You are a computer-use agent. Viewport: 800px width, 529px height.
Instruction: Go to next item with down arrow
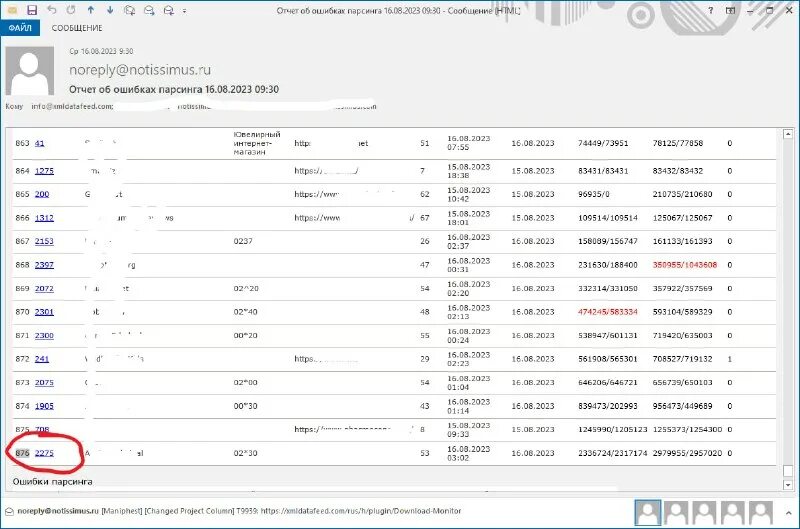click(110, 10)
